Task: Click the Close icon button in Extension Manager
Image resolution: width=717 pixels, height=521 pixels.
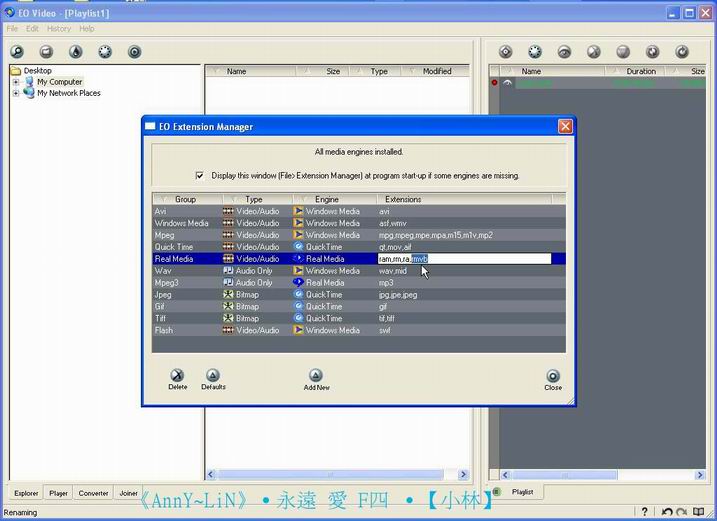Action: [553, 376]
